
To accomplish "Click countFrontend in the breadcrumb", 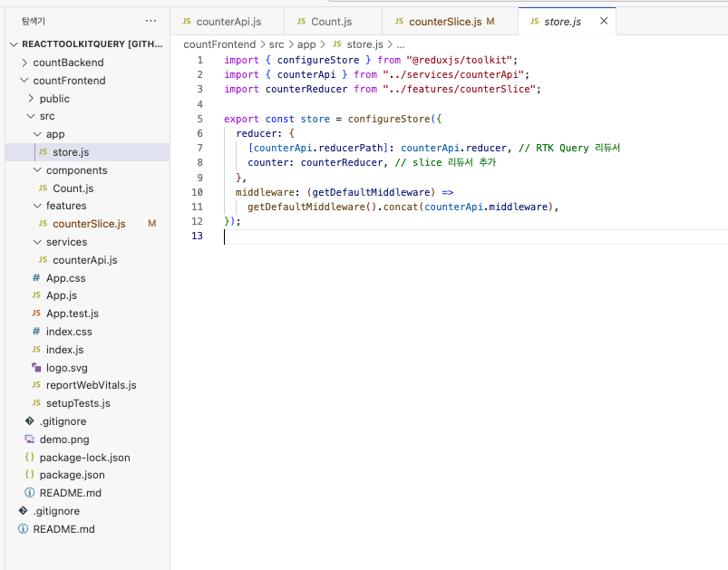I will click(x=219, y=44).
